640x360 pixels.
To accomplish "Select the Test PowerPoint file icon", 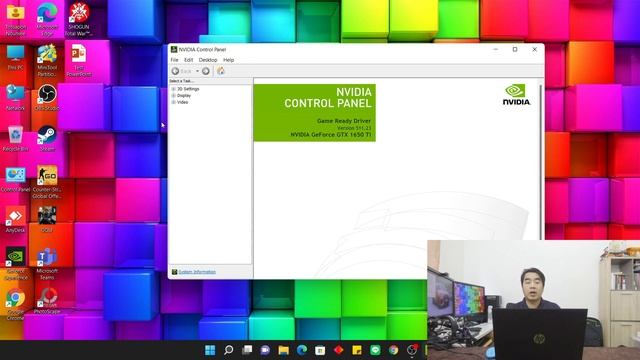I will [79, 61].
